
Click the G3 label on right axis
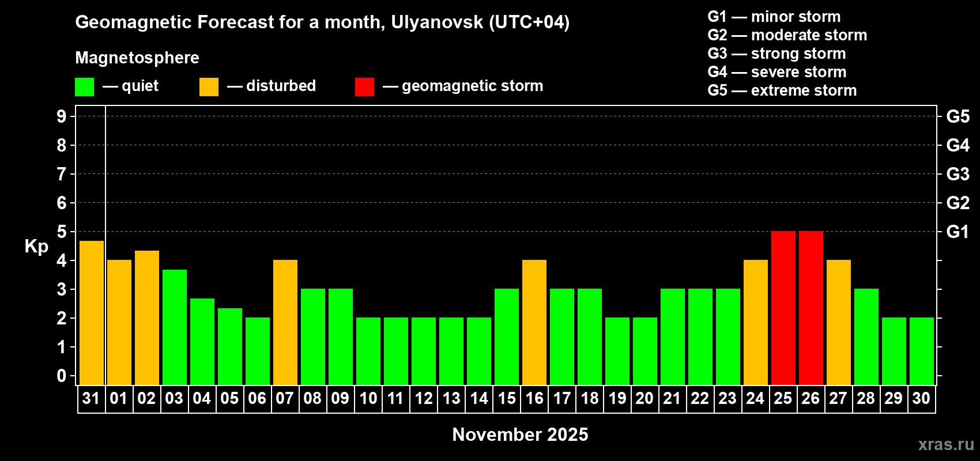tap(958, 174)
